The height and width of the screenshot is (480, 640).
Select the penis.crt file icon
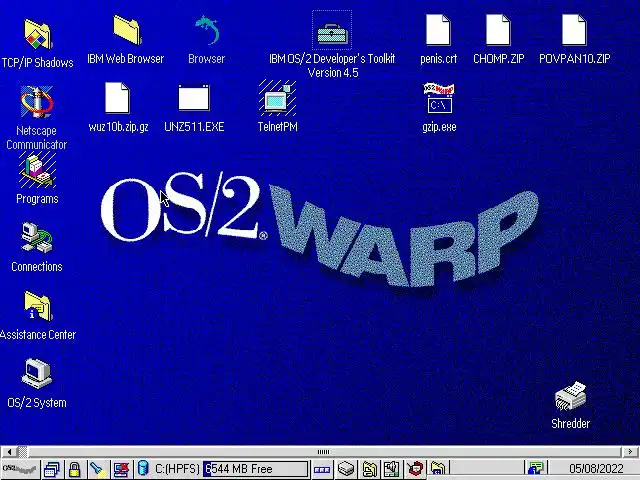pos(438,30)
